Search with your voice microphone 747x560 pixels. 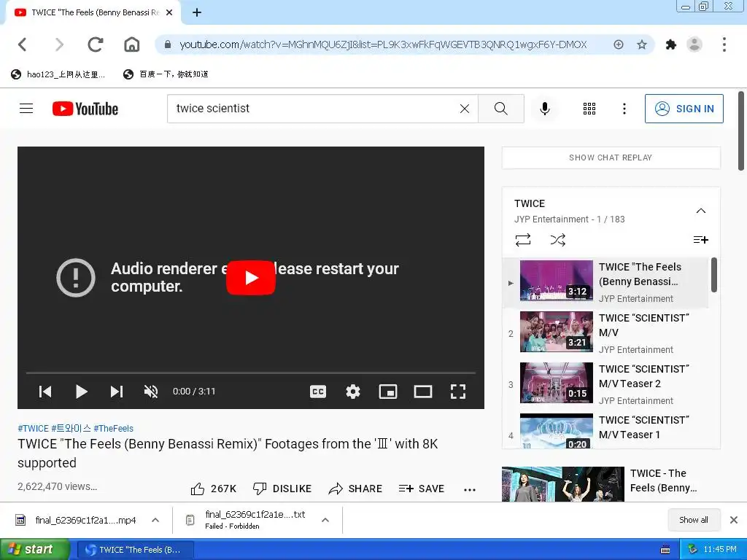click(544, 109)
